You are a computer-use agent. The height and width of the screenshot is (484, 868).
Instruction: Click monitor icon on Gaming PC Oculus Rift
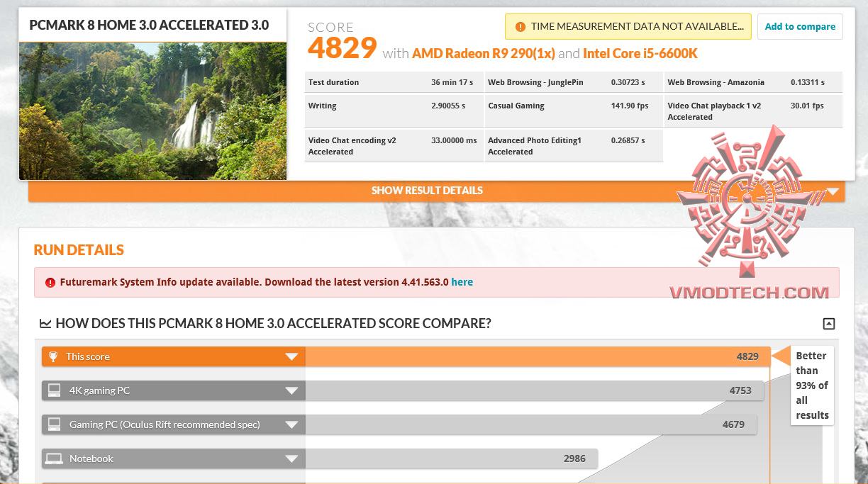click(54, 424)
